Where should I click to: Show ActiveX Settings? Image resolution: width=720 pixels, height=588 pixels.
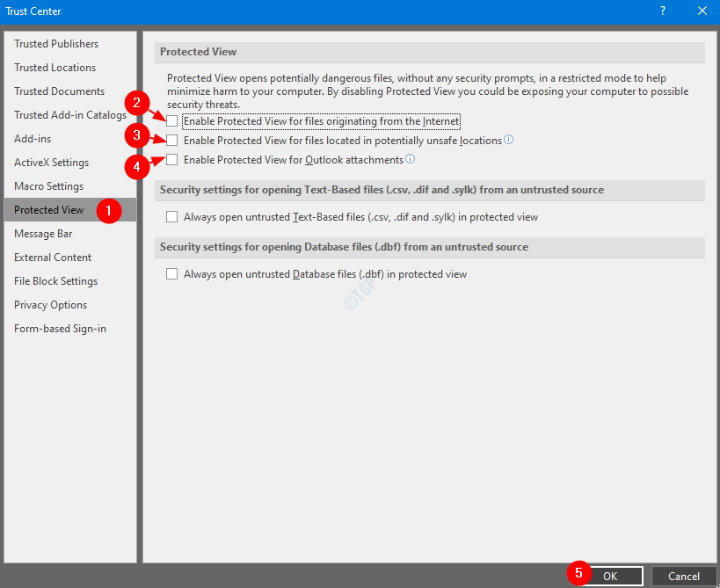click(51, 163)
